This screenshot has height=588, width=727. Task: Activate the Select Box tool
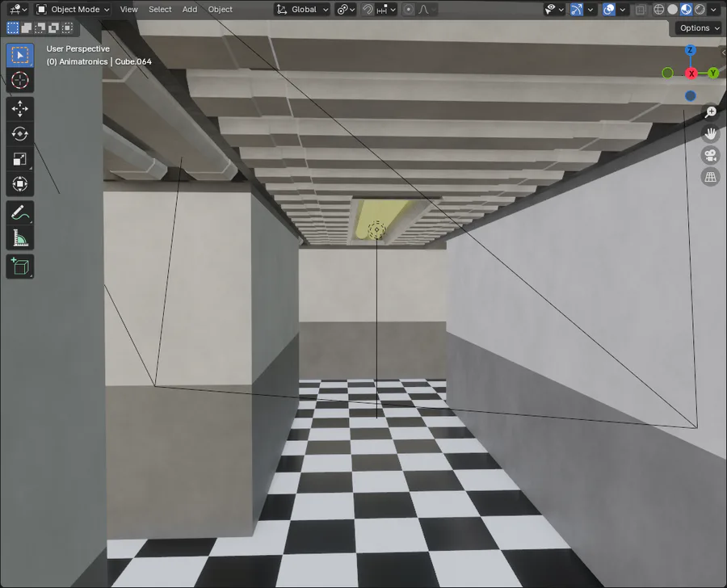(20, 55)
